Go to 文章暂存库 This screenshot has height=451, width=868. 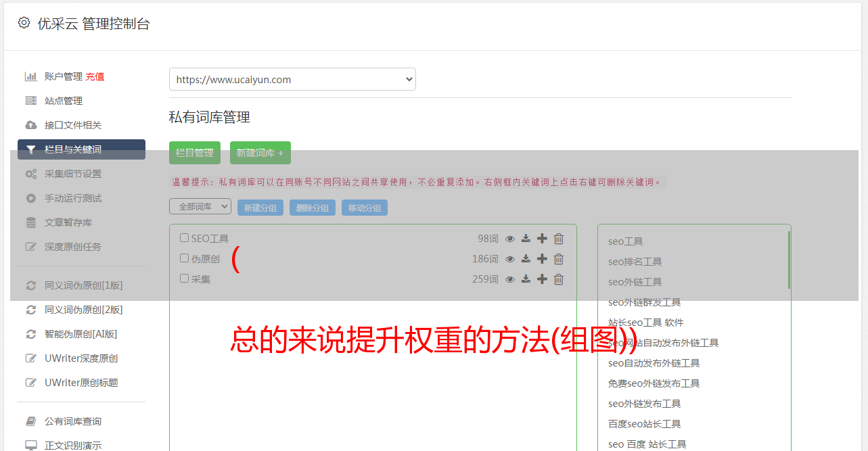click(x=68, y=222)
